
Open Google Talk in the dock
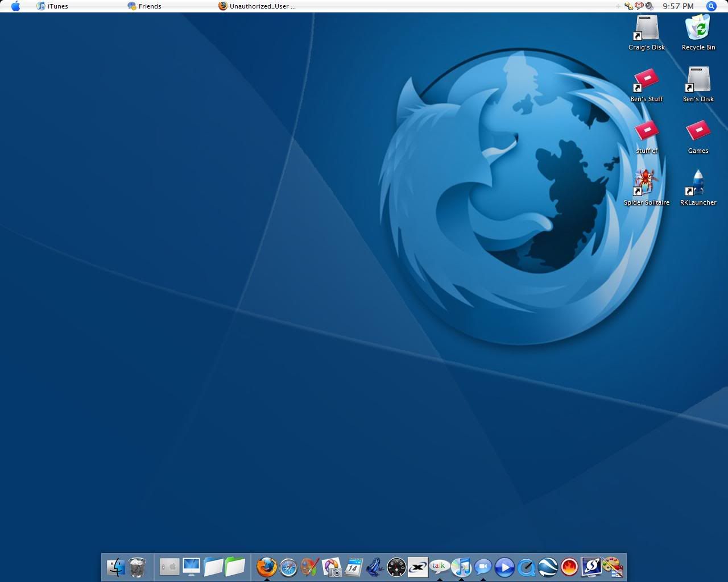point(440,567)
